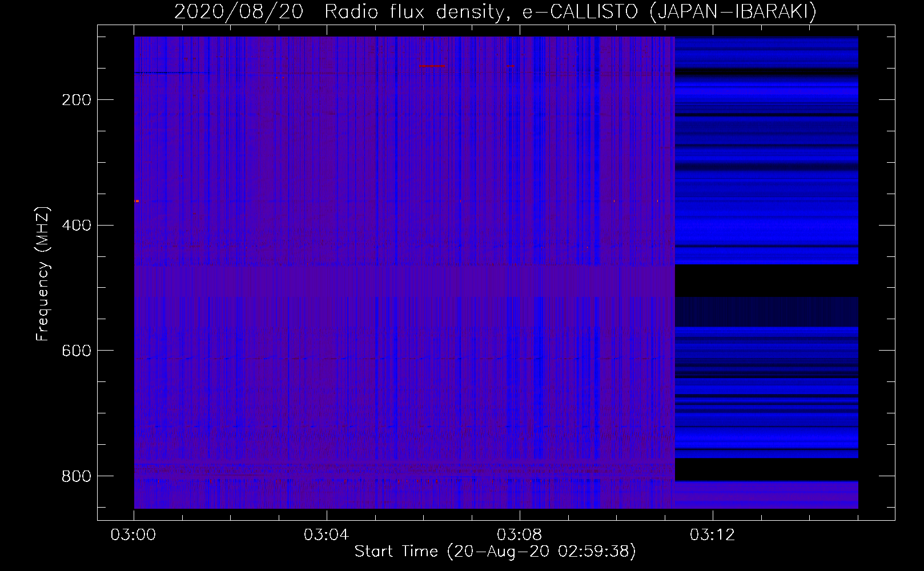Click the '400' frequency tick label

point(77,225)
